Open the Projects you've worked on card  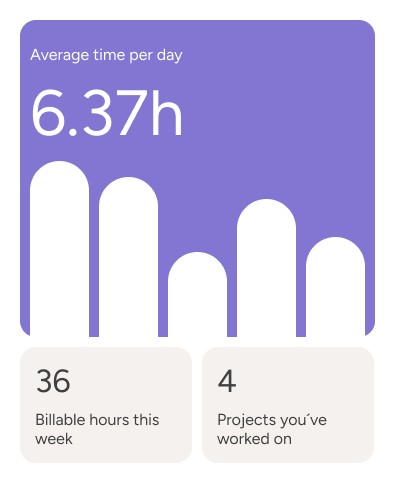click(x=288, y=405)
